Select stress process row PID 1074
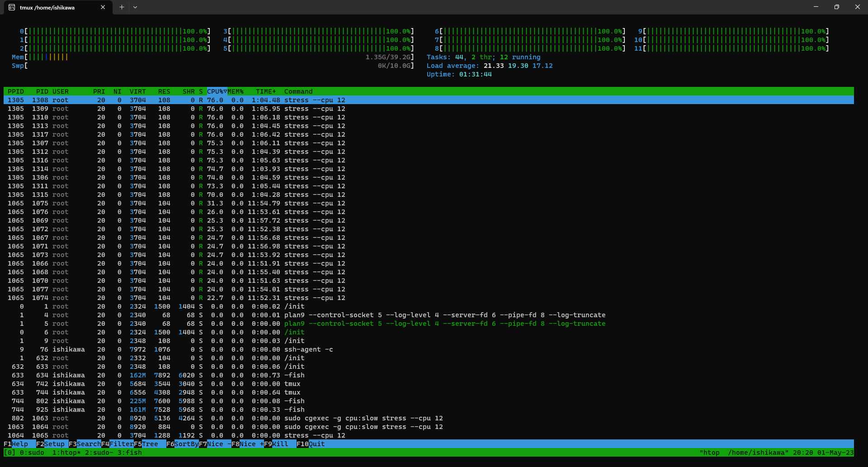Screen dimensions: 868x467 pos(429,298)
